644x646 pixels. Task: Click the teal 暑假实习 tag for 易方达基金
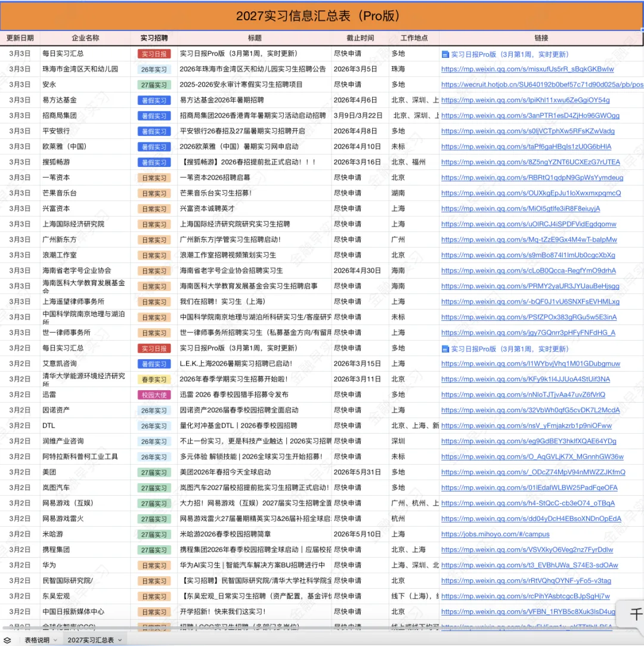pos(153,100)
